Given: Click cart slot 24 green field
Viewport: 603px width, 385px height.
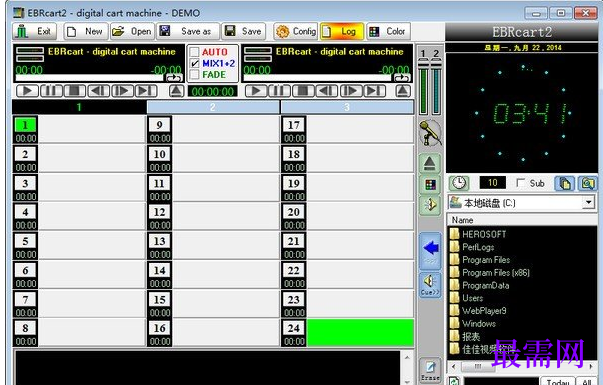Looking at the screenshot, I should tap(360, 333).
